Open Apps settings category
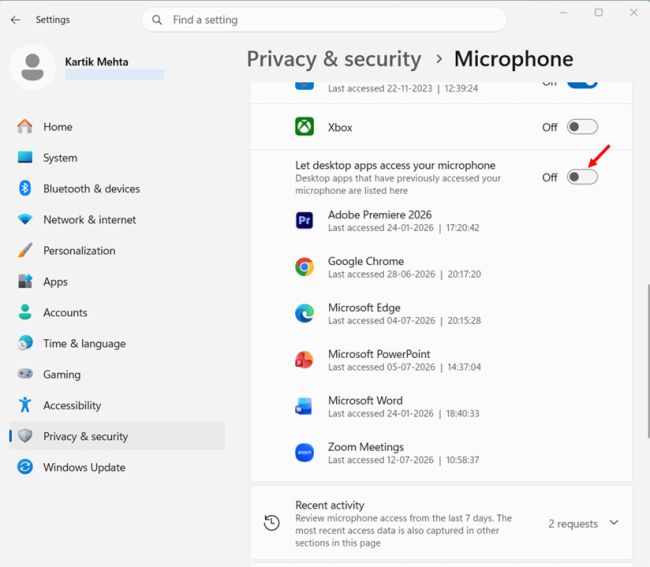This screenshot has height=567, width=650. pyautogui.click(x=117, y=281)
